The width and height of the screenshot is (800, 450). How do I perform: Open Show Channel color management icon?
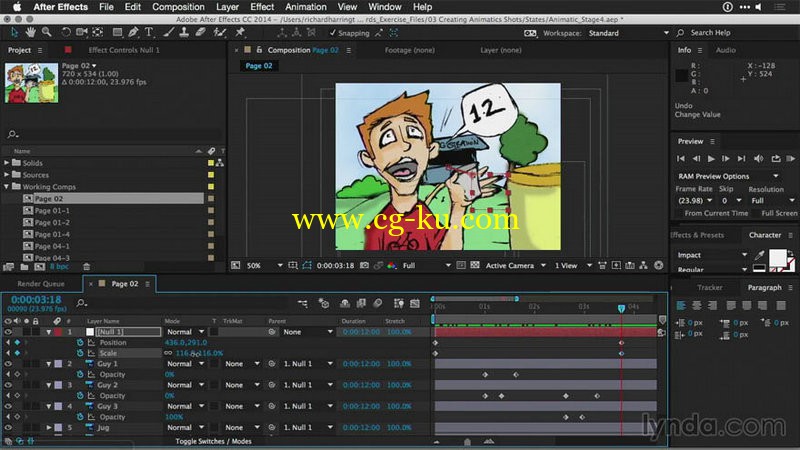coord(391,265)
